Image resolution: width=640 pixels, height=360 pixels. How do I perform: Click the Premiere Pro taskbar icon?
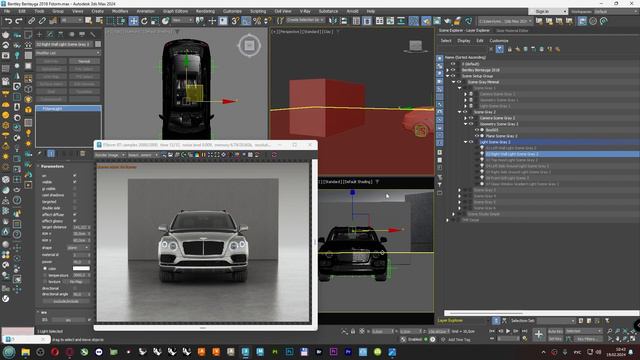tap(348, 352)
